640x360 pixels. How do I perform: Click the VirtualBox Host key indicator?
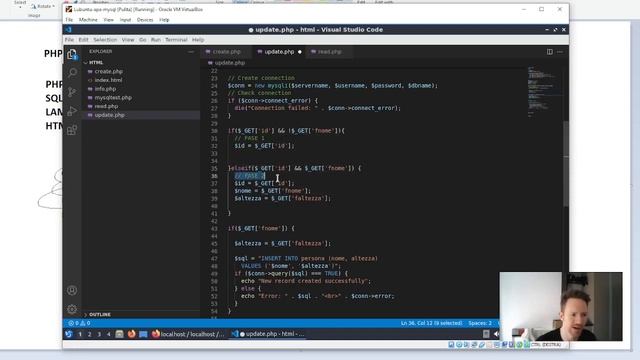coord(546,345)
